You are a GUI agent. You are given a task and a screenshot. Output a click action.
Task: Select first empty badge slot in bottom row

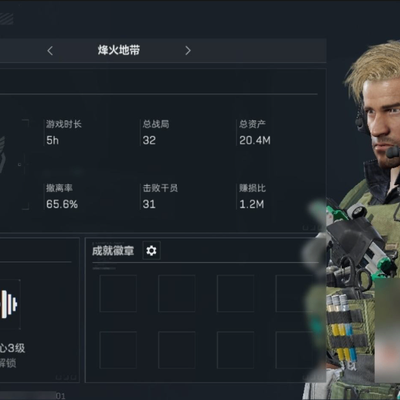[118, 350]
